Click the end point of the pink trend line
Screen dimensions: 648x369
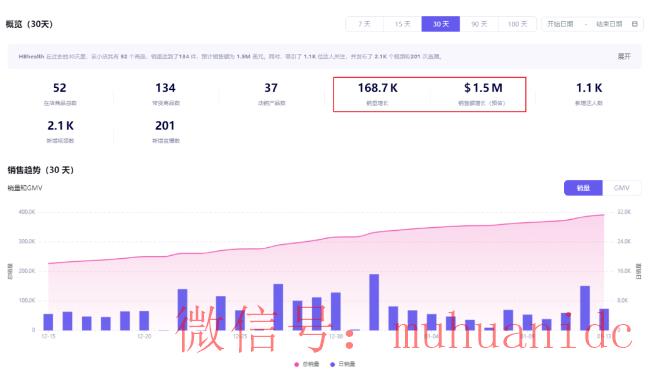click(x=604, y=215)
